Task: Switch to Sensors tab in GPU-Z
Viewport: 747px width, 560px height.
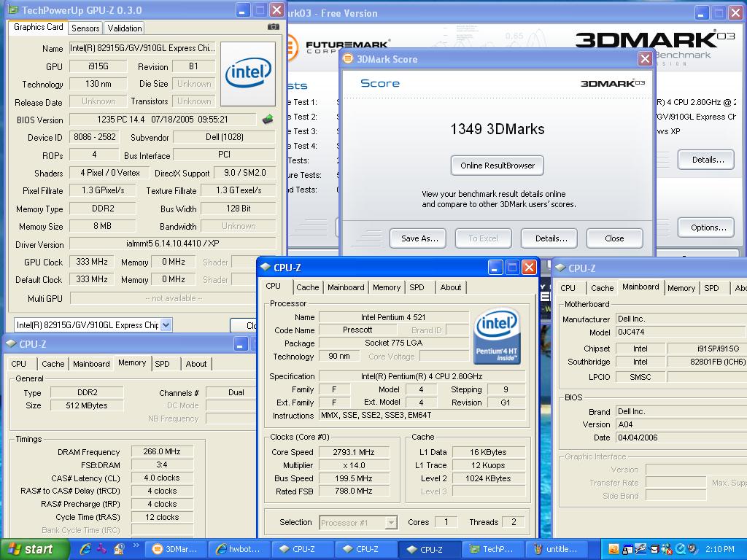Action: 85,28
